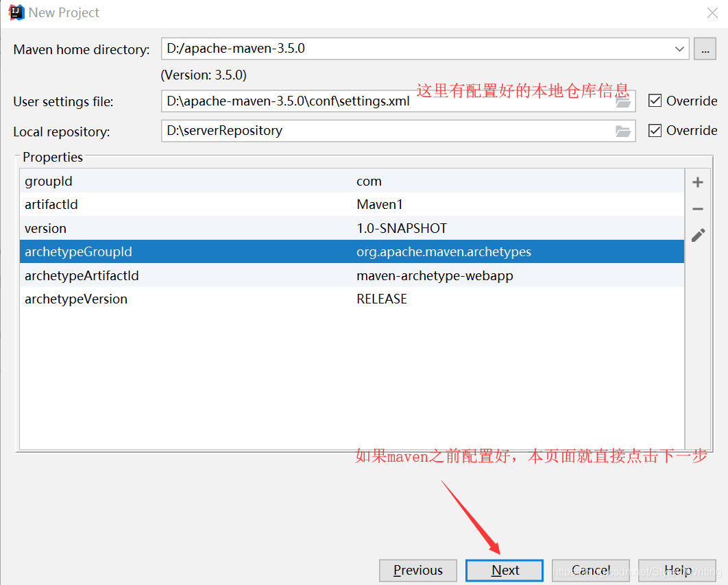The image size is (728, 585).
Task: Select the archetypeGroupId property row
Action: [x=352, y=251]
